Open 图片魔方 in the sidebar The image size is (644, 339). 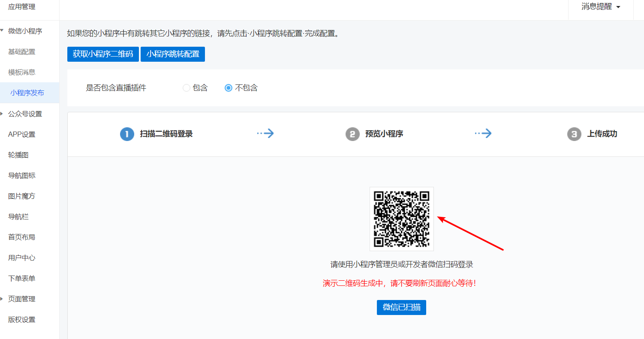click(x=22, y=196)
